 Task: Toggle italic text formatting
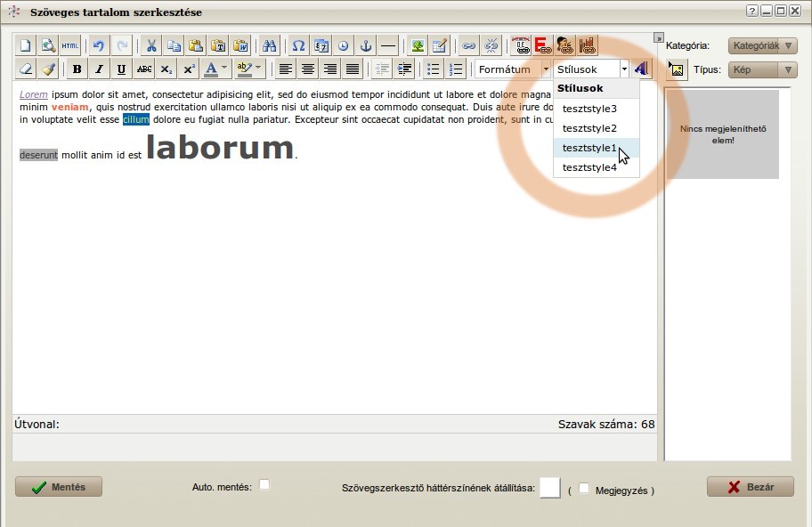pyautogui.click(x=99, y=69)
